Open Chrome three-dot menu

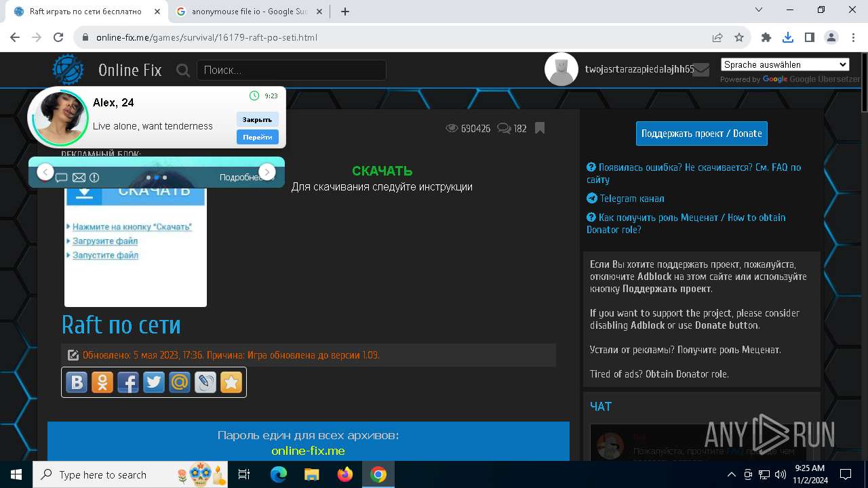coord(852,37)
